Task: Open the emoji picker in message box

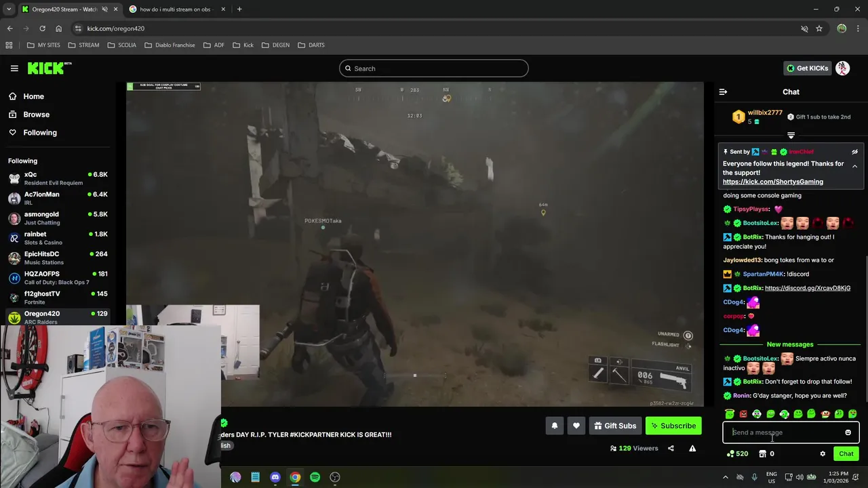Action: coord(848,432)
